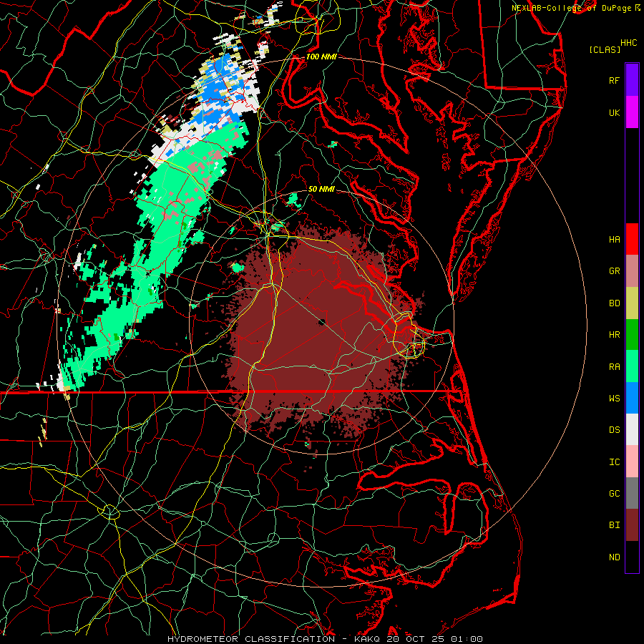Click the 'BI' legend label

pyautogui.click(x=615, y=525)
